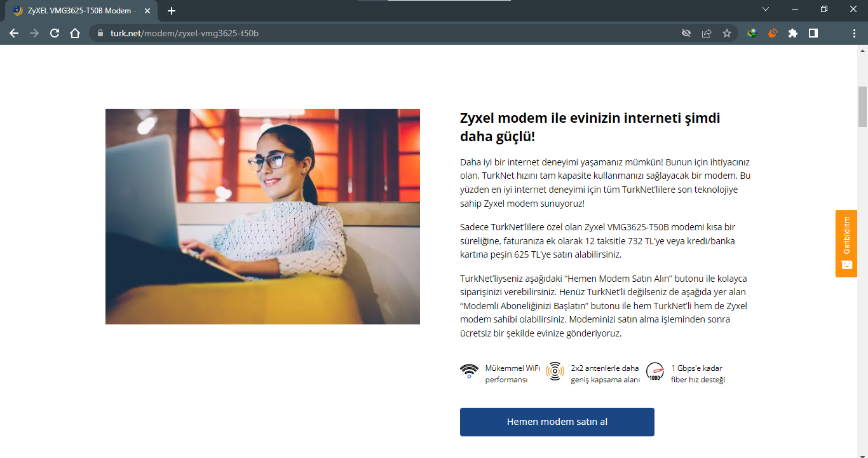868x458 pixels.
Task: Open the orange Geribildirim feedback tab
Action: 846,244
